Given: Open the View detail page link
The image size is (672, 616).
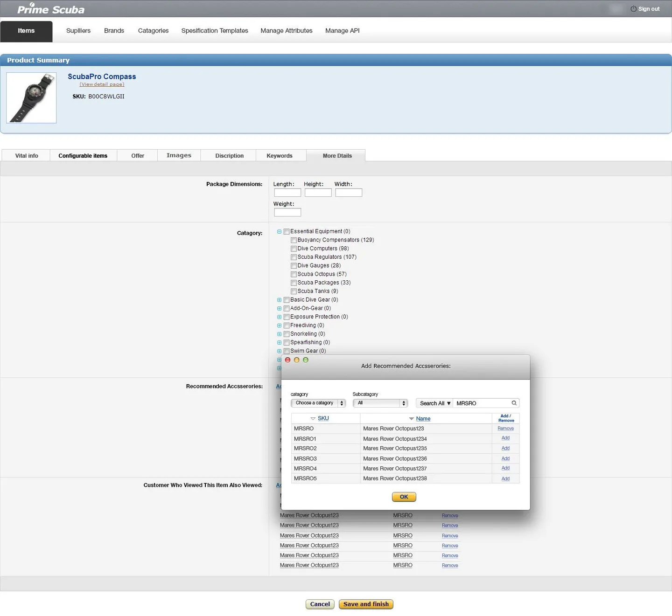Looking at the screenshot, I should (102, 84).
